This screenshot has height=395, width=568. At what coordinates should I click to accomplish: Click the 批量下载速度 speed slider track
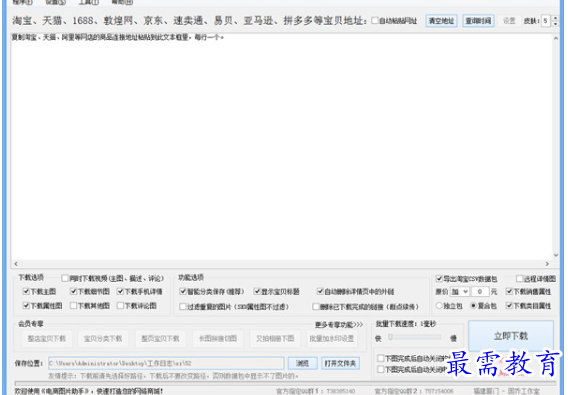coord(415,337)
